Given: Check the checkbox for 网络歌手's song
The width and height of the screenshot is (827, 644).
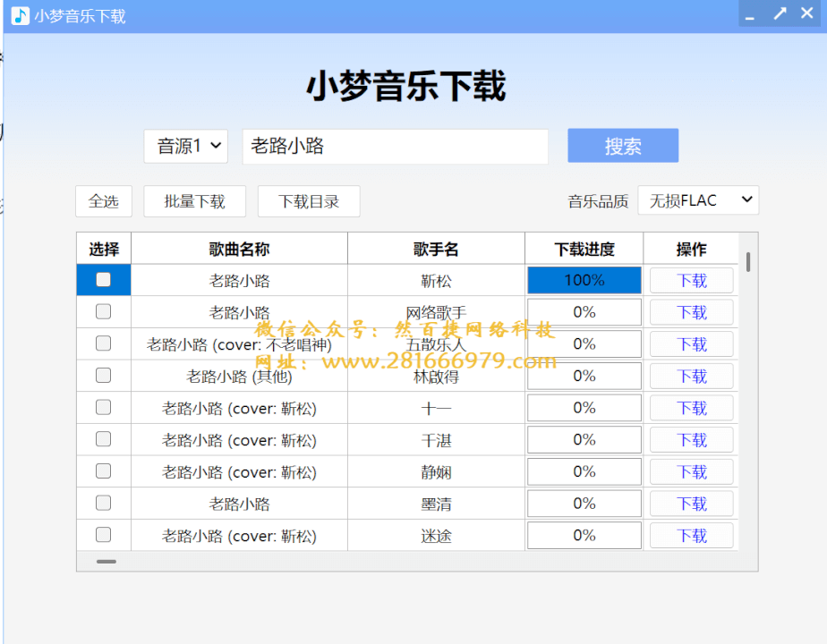Looking at the screenshot, I should pyautogui.click(x=103, y=311).
